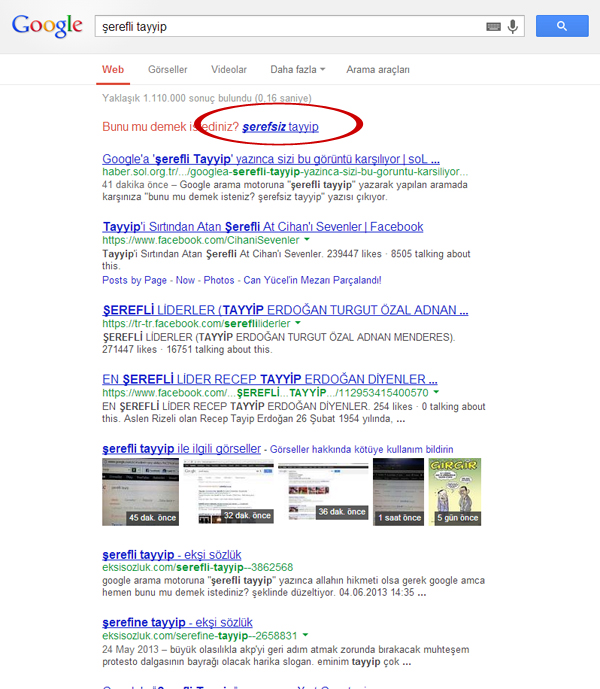The width and height of the screenshot is (600, 689).
Task: Open image thumbnail labeled 32 dak. önce
Action: 229,492
